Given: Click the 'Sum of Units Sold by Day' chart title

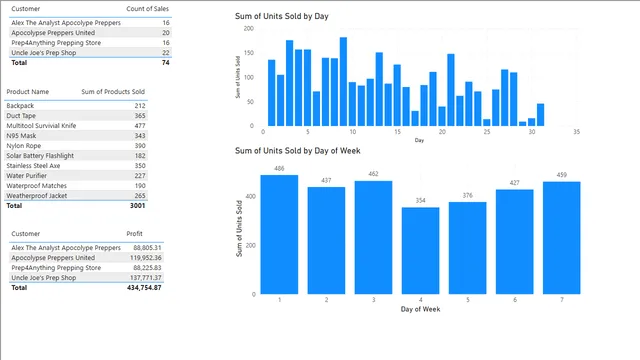Looking at the screenshot, I should [x=282, y=16].
